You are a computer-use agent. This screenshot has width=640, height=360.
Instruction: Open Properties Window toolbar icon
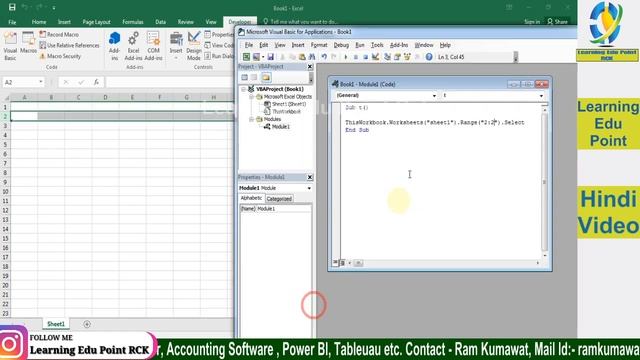(x=397, y=57)
